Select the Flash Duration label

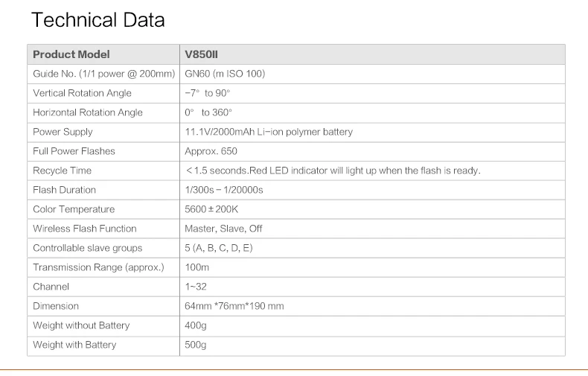tap(65, 190)
